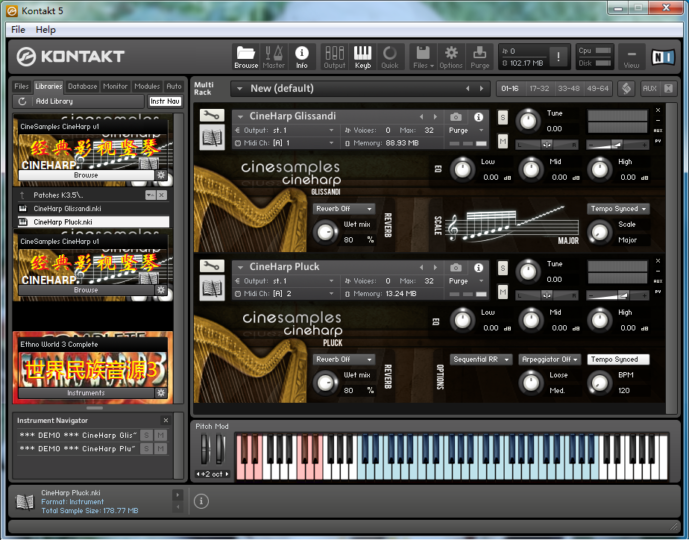Open the Arpeggiator Off dropdown
Viewport: 689px width, 540px height.
click(x=549, y=359)
